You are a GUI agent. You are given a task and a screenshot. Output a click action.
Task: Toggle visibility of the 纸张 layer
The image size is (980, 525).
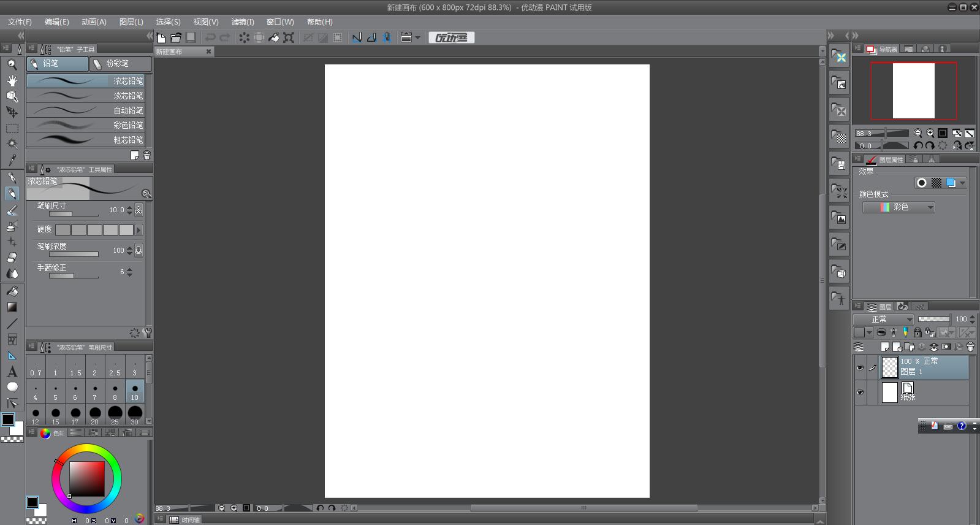point(860,393)
